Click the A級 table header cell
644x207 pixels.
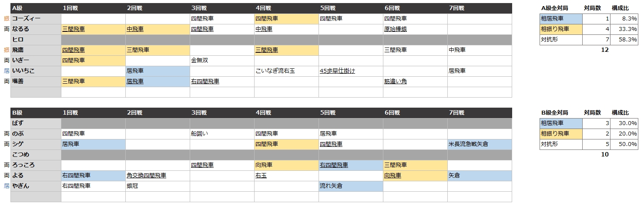point(36,8)
